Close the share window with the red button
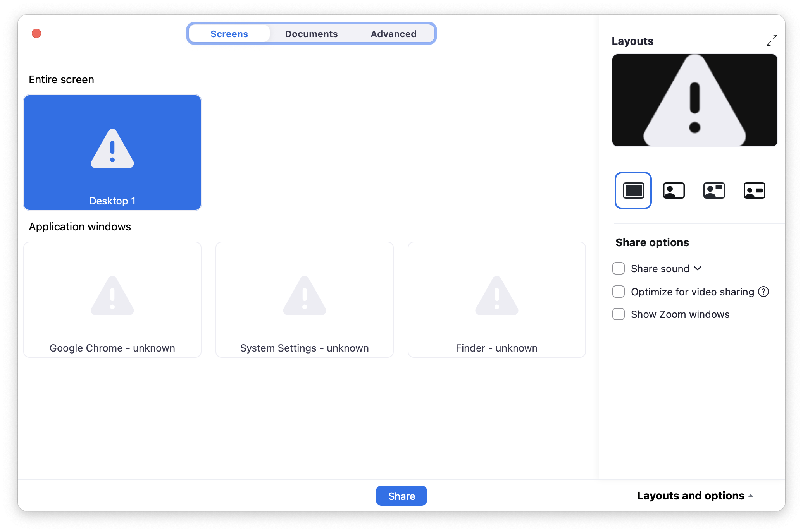 point(36,33)
